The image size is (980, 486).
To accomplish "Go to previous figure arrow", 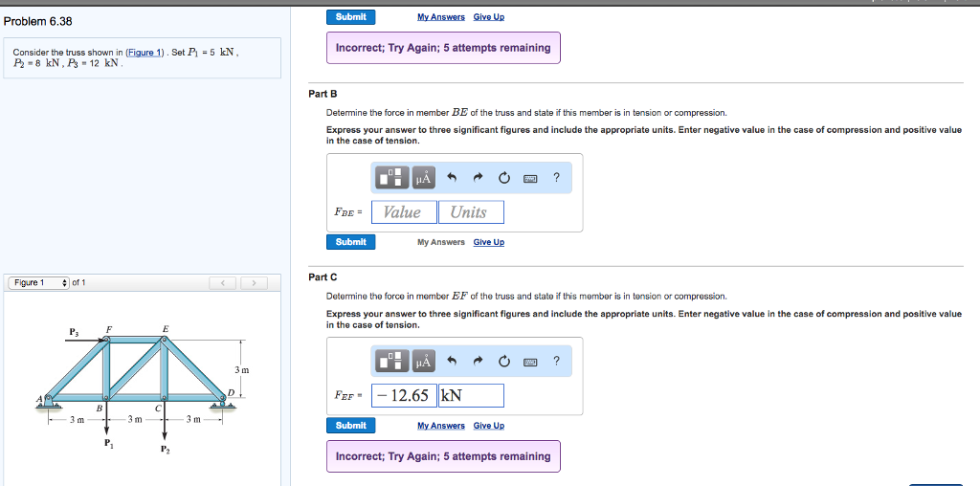I will coord(223,283).
